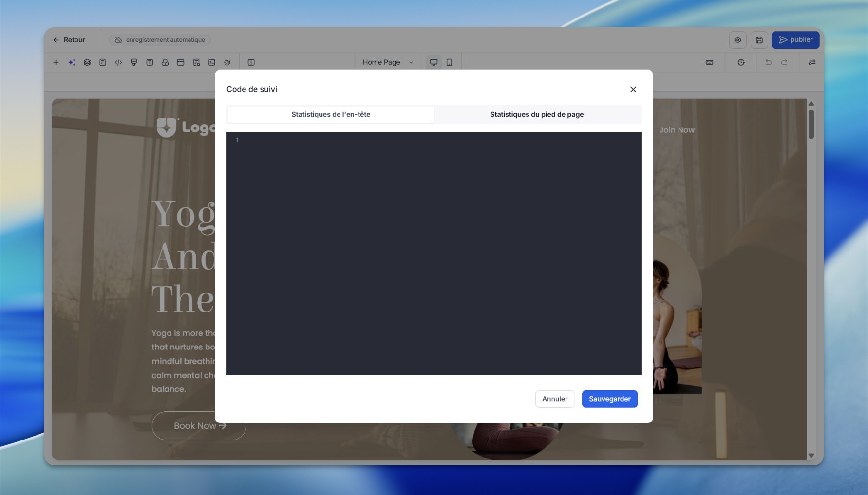Close the Code de suivi dialog
This screenshot has height=495, width=868.
(x=633, y=89)
